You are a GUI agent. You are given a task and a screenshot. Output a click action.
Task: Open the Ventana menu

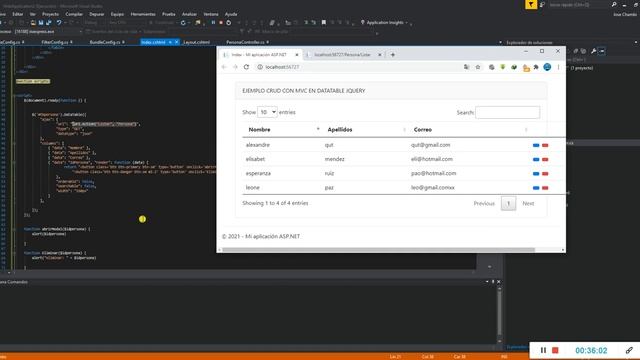(211, 14)
